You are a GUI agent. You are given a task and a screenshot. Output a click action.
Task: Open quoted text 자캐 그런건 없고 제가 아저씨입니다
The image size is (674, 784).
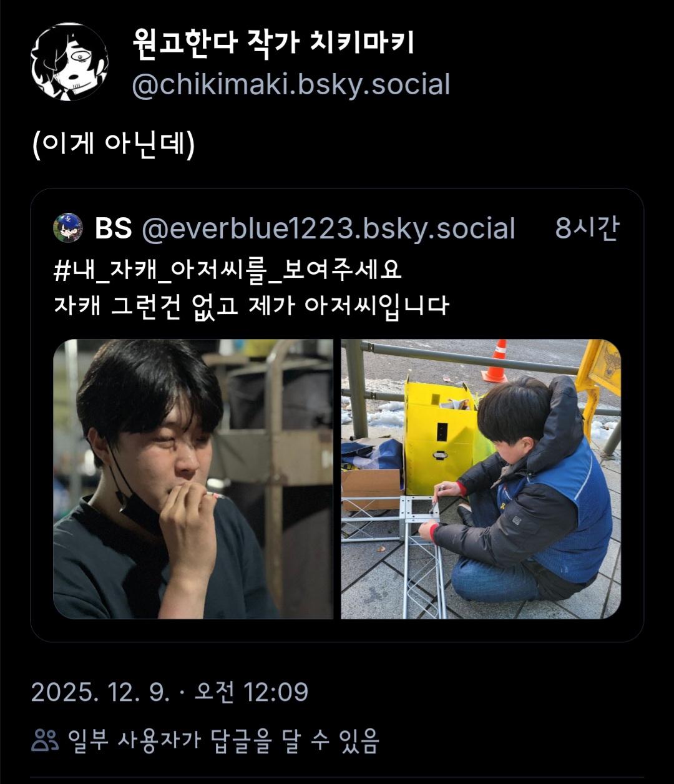251,306
